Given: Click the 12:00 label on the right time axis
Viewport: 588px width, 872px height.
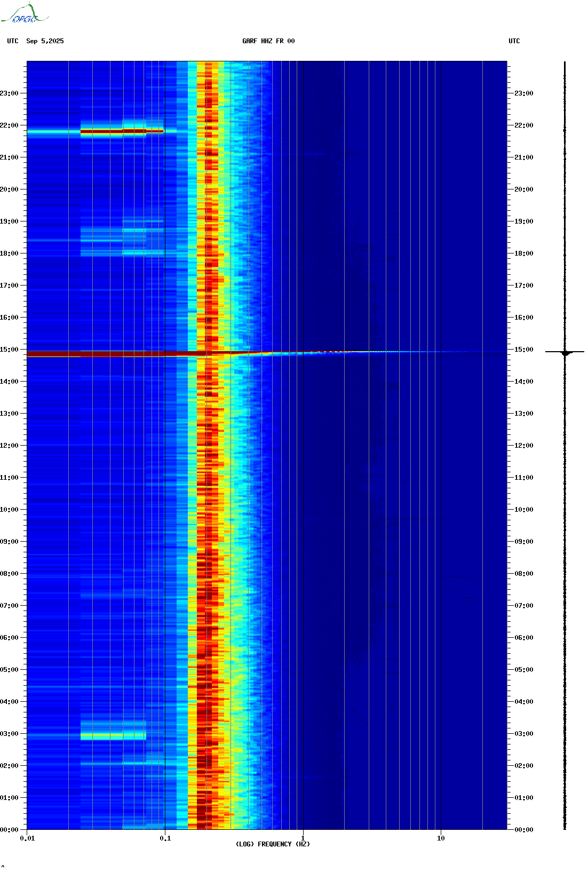Looking at the screenshot, I should 524,446.
